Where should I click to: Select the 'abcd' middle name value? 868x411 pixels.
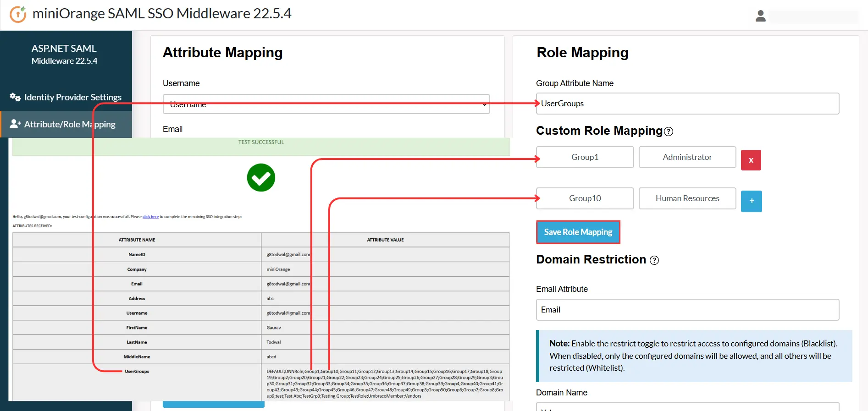point(271,357)
